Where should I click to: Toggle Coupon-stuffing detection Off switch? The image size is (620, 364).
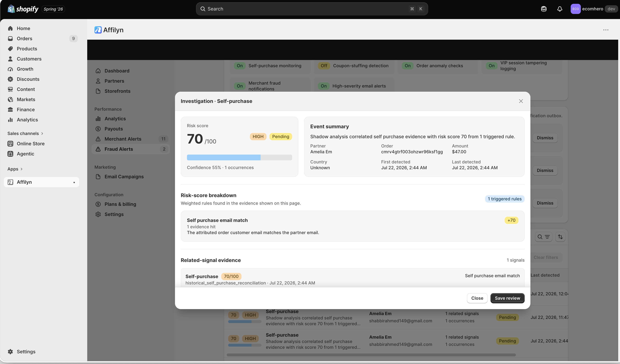[324, 66]
